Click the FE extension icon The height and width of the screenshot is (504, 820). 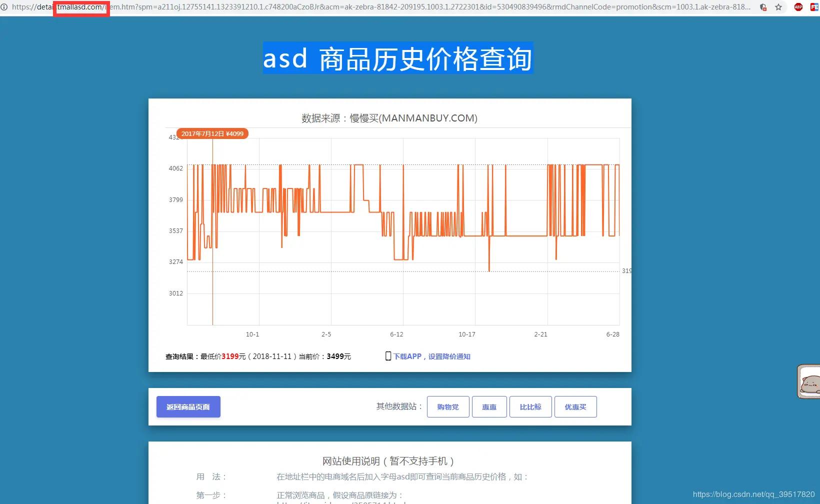click(814, 7)
